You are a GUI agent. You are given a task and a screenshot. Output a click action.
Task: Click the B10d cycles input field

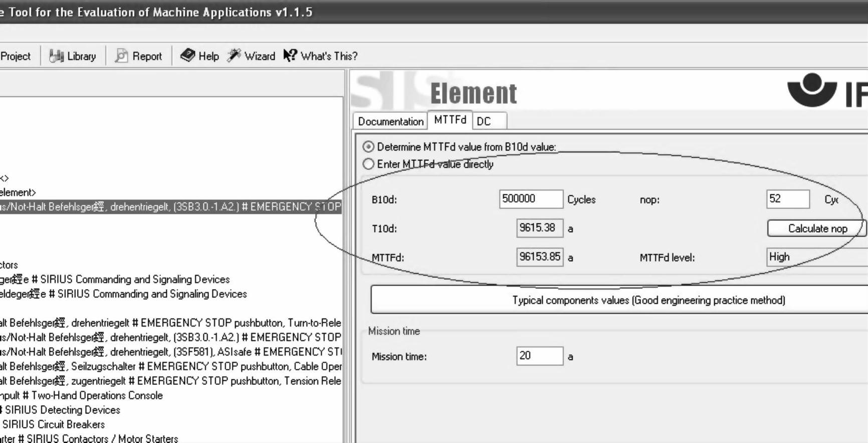tap(531, 199)
